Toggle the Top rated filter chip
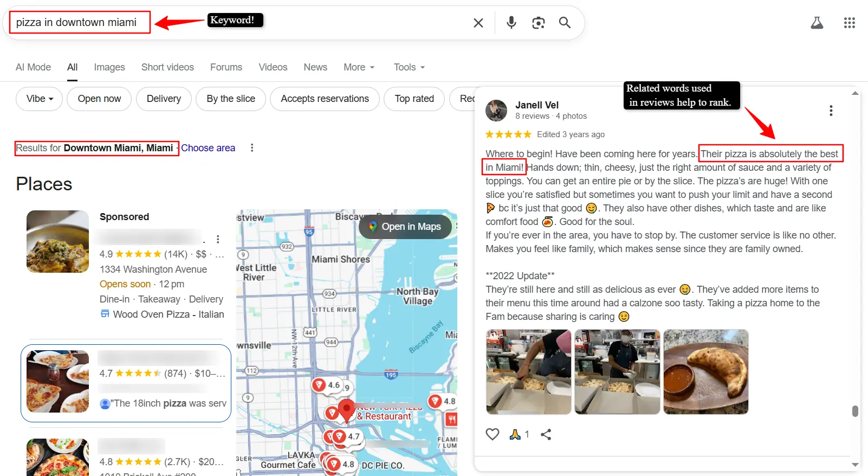This screenshot has width=868, height=476. tap(414, 99)
